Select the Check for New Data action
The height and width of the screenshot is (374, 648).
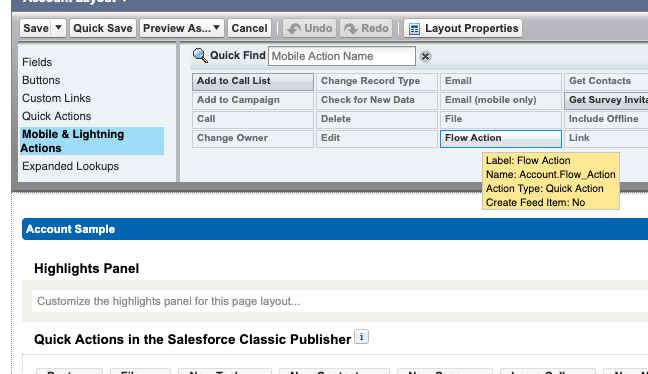377,100
